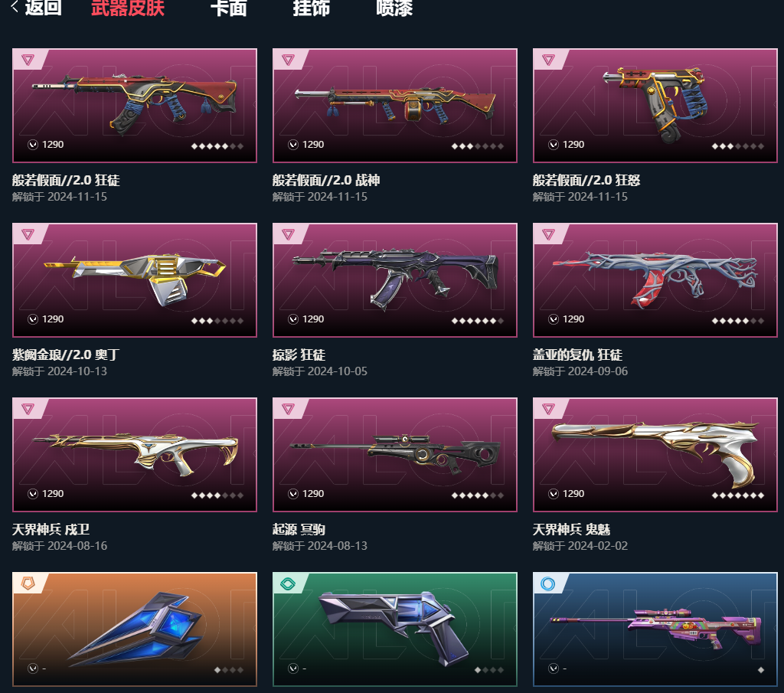Select the silver pistol on green card
This screenshot has height=693, width=784.
click(395, 629)
